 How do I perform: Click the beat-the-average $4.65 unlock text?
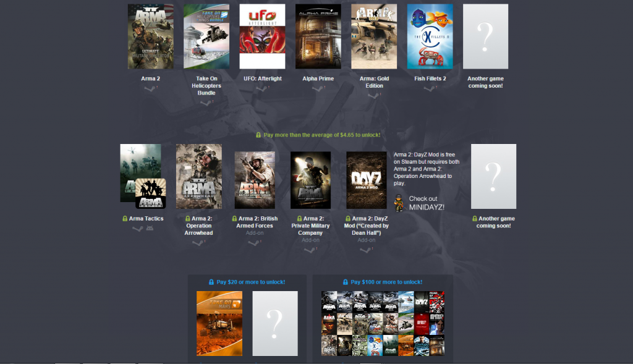[x=321, y=135]
